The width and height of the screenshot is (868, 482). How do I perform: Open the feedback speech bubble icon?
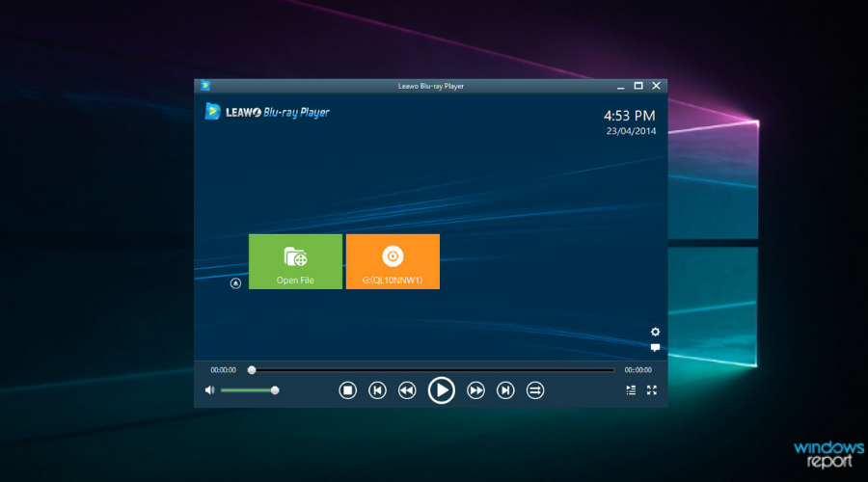655,348
